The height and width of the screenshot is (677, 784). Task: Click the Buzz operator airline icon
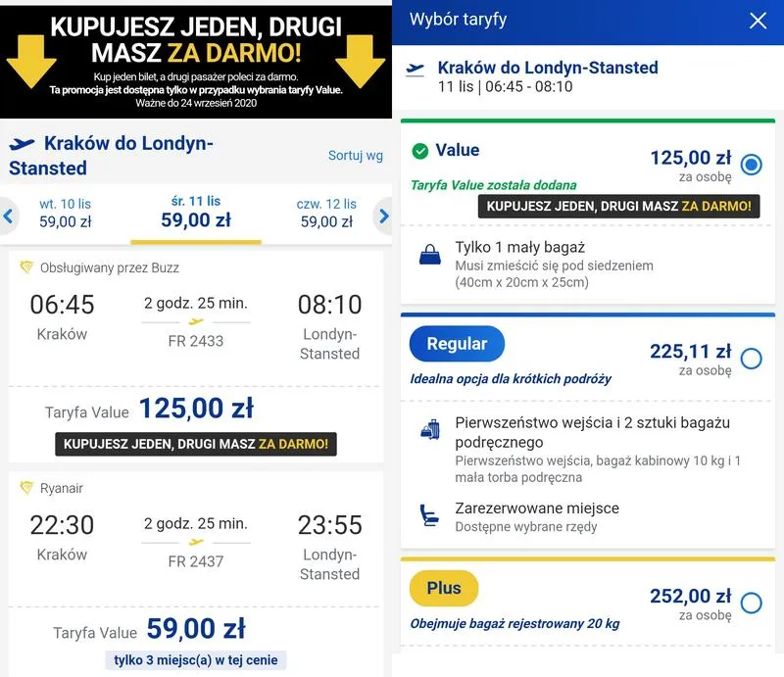24,266
